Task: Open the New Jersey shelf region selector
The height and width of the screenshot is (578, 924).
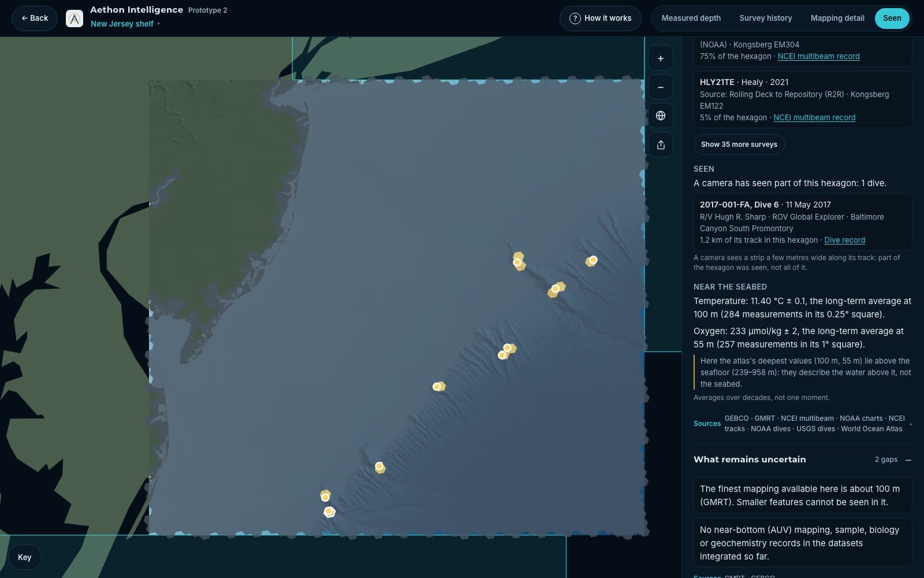Action: tap(125, 24)
